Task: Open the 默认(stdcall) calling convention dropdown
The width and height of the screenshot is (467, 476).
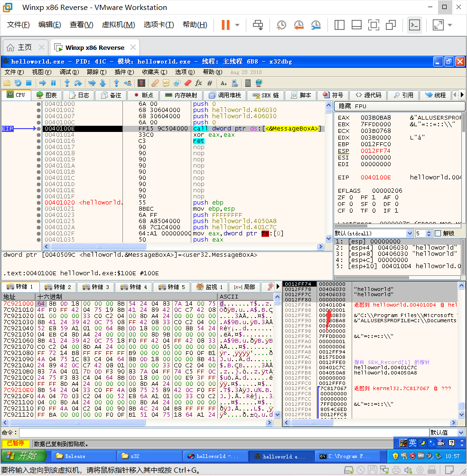Action: tap(410, 233)
